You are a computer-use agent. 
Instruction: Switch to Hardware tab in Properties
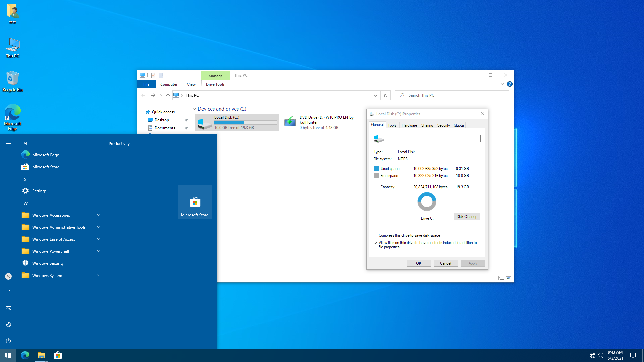tap(409, 125)
